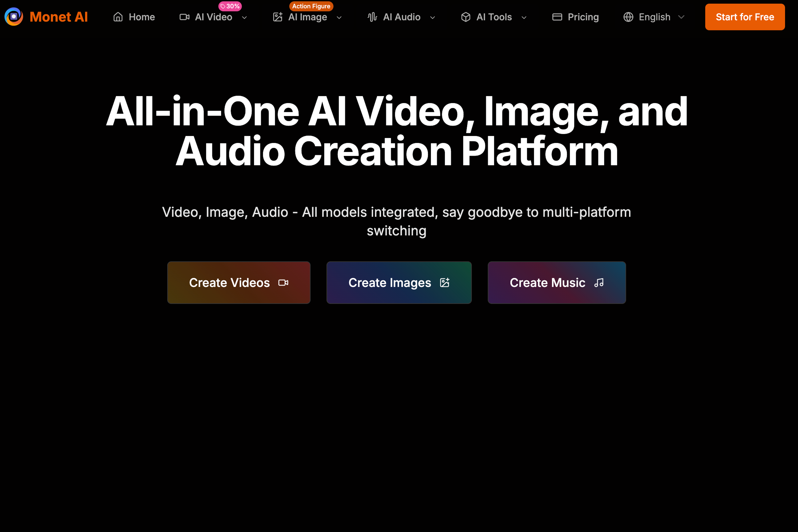Click the Create Music button

click(x=556, y=282)
